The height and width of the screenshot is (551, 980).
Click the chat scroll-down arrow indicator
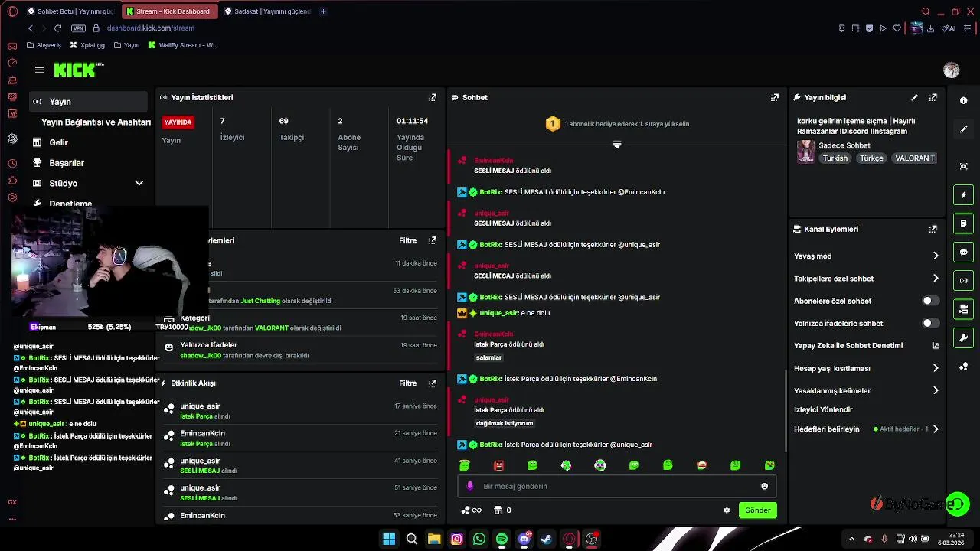point(616,144)
